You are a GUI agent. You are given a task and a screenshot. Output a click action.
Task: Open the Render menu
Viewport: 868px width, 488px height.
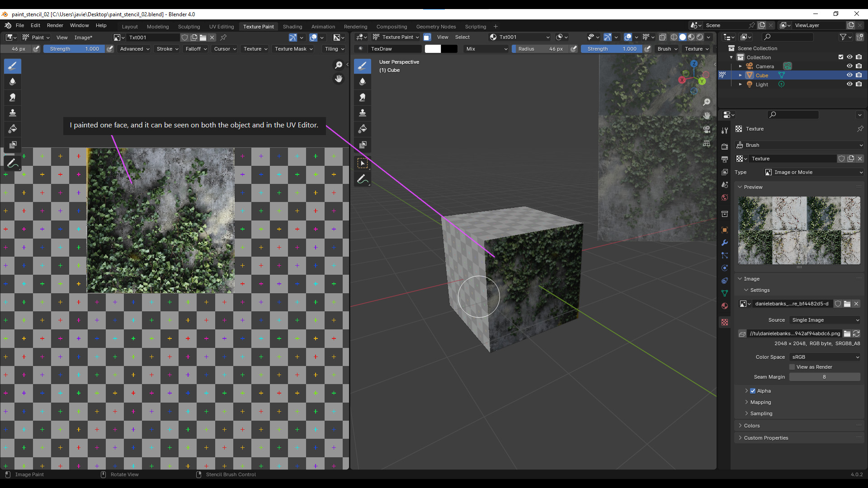55,25
